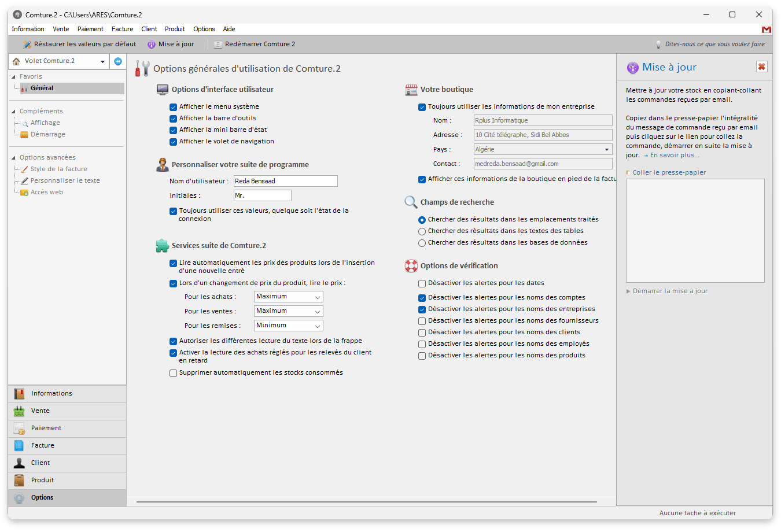Disable Afficher la barre d'outils checkbox

173,119
